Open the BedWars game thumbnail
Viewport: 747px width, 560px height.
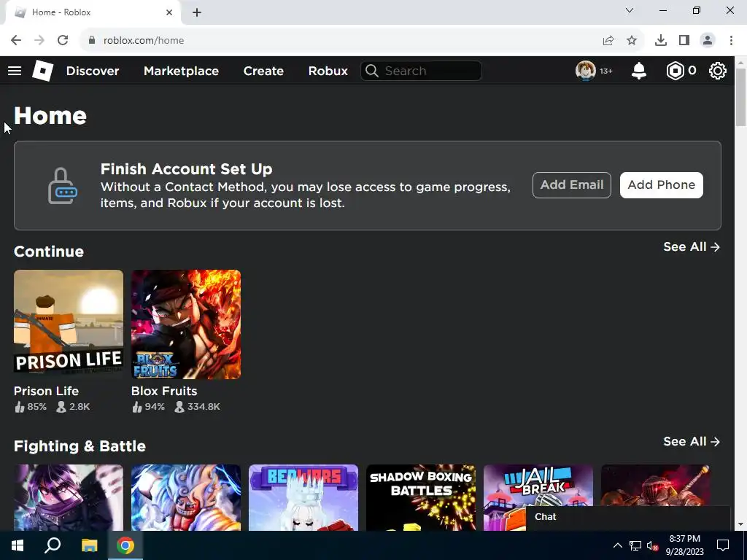click(x=303, y=497)
